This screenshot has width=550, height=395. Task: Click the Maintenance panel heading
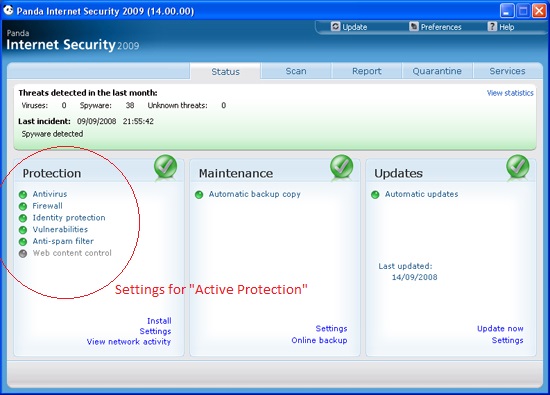236,173
